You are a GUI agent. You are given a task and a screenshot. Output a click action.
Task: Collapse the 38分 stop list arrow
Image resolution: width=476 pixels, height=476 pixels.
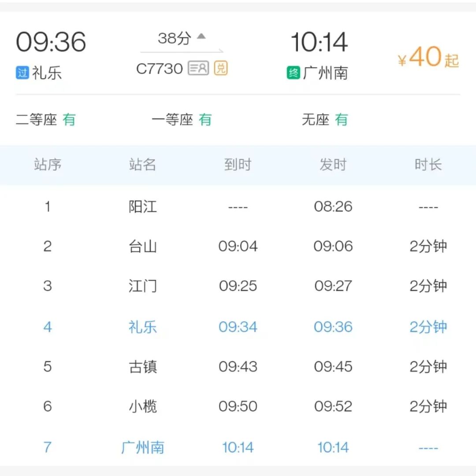click(x=201, y=37)
